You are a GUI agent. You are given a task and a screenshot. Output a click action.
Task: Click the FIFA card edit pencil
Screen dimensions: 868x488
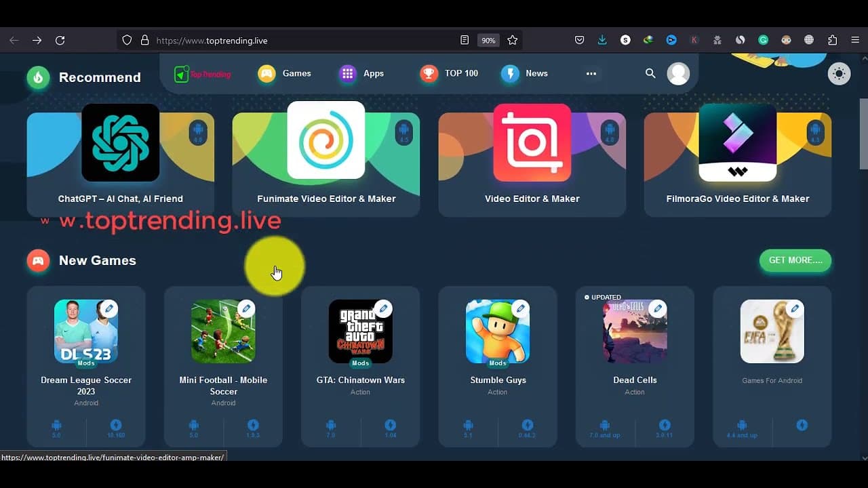tap(794, 308)
